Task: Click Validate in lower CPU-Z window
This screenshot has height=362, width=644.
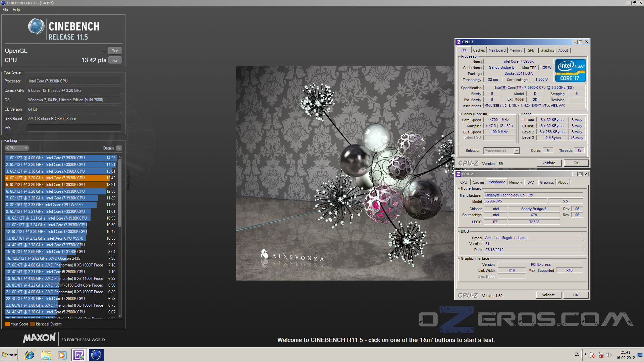Action: point(548,295)
